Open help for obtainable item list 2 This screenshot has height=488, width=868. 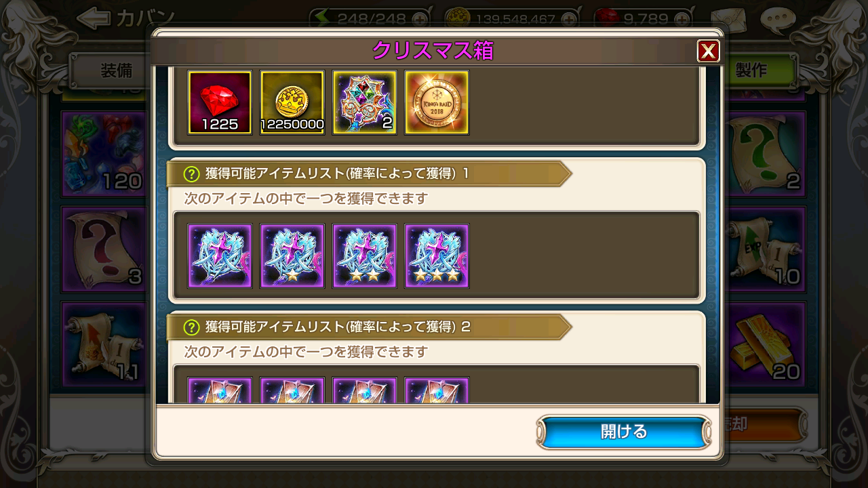point(191,327)
